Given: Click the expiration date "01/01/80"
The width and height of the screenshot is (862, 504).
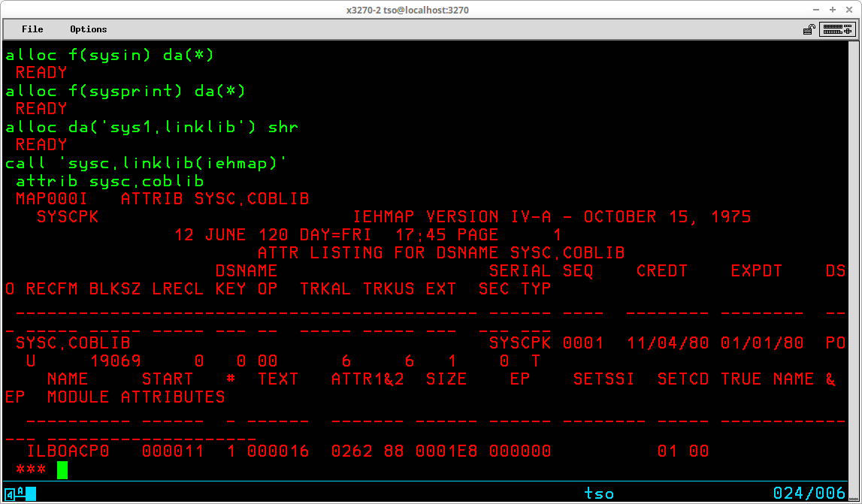Looking at the screenshot, I should tap(762, 343).
